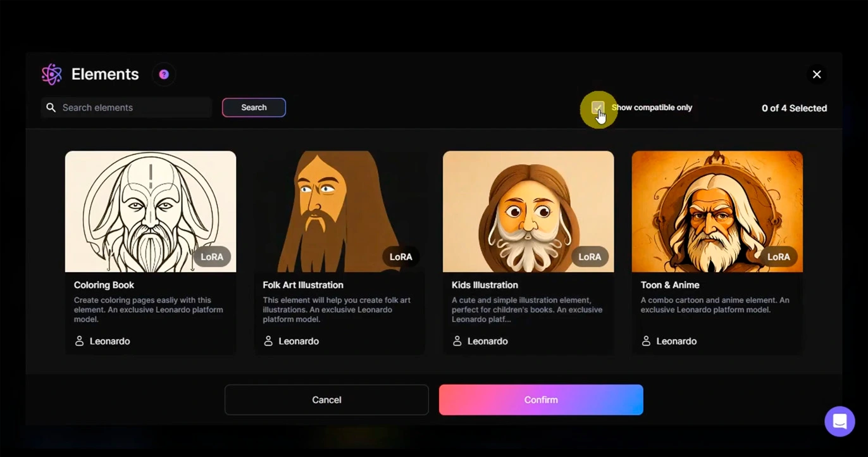Click Leonardo author name under Folk Art Illustration
Image resolution: width=868 pixels, height=457 pixels.
[x=299, y=341]
